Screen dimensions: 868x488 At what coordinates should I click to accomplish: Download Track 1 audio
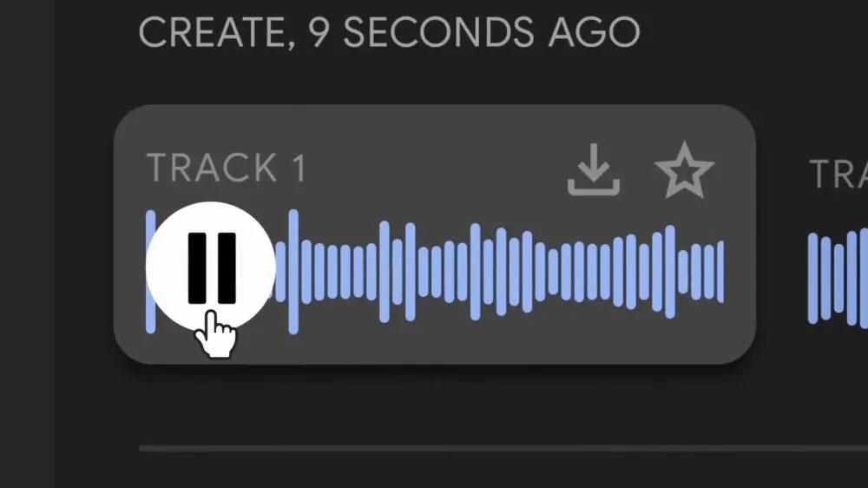(x=594, y=169)
